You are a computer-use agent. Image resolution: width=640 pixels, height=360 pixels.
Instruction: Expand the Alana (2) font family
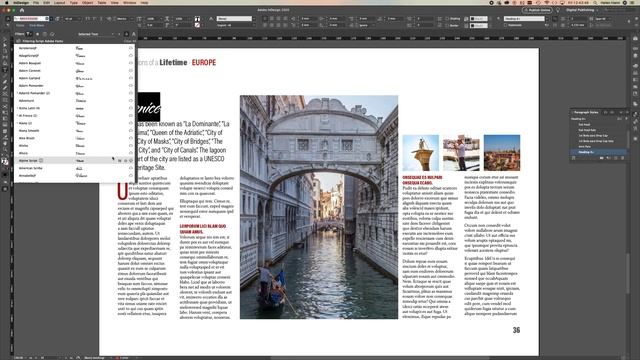[17, 123]
